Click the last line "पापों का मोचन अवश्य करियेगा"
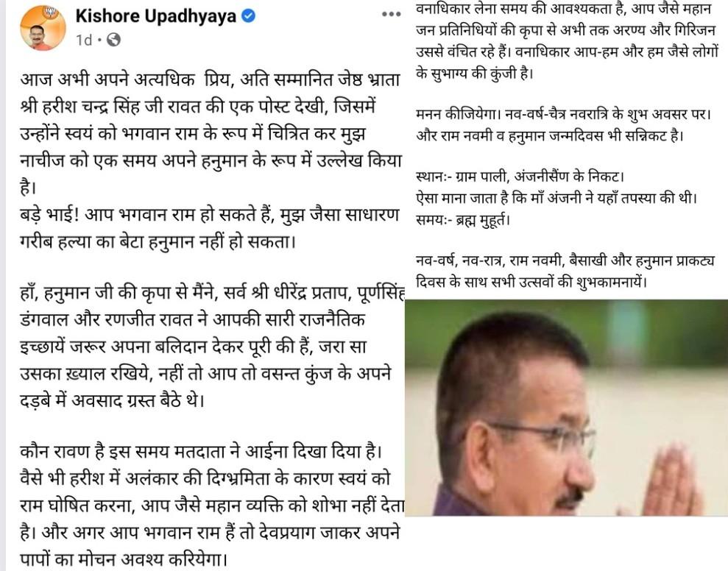This screenshot has width=728, height=571. click(x=124, y=559)
